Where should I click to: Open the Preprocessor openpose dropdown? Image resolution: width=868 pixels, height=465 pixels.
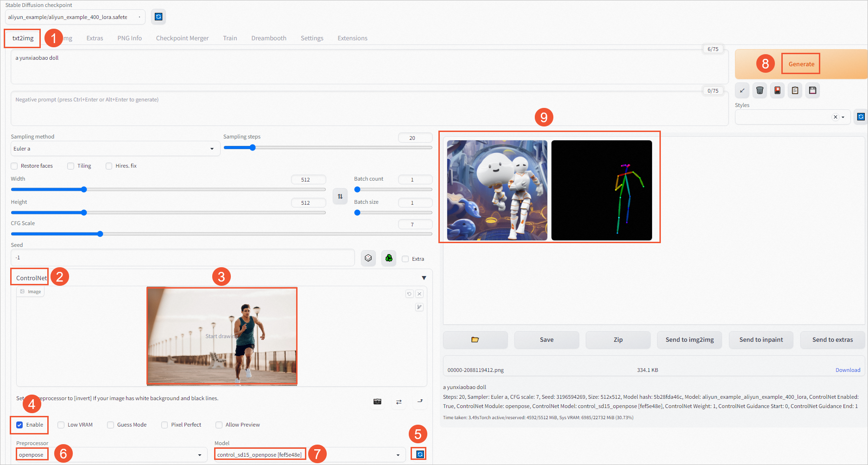[112, 455]
